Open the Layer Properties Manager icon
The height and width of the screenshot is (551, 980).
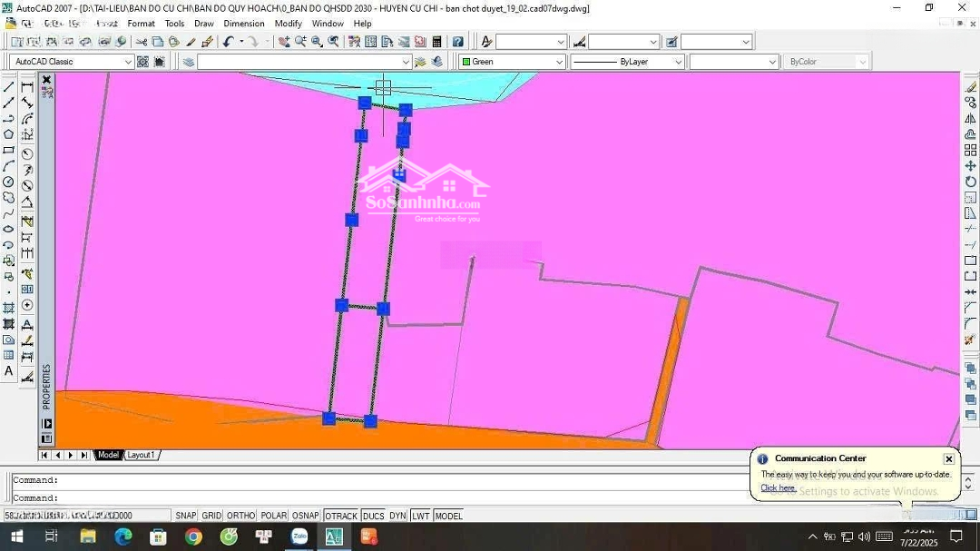tap(189, 62)
